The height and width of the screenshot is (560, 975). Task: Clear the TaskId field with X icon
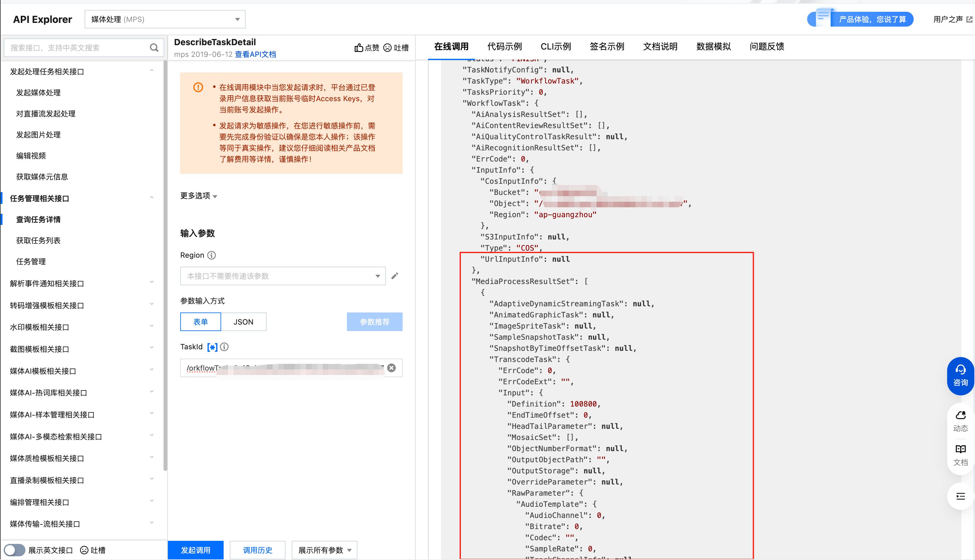tap(391, 368)
